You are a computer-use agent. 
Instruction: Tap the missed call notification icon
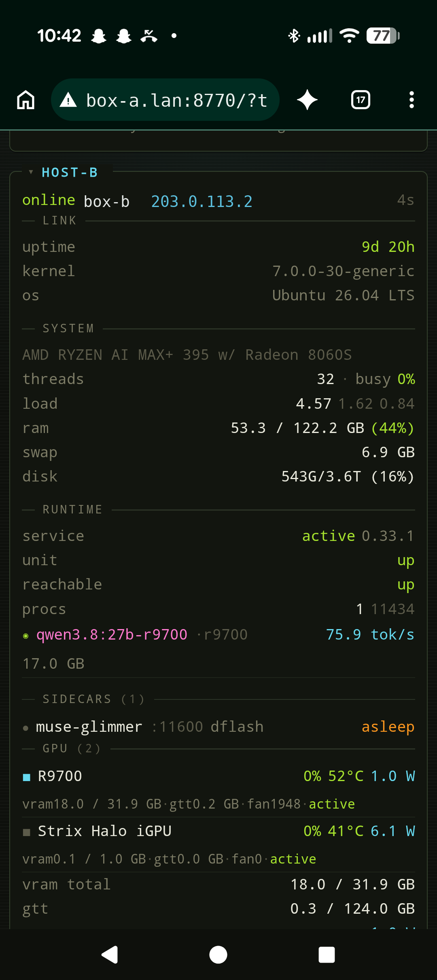pos(149,36)
